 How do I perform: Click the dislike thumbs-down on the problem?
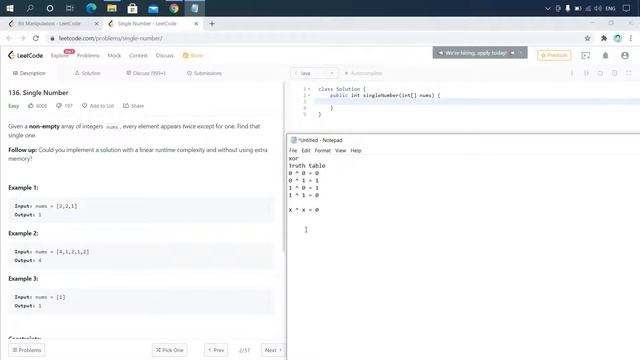coord(58,106)
